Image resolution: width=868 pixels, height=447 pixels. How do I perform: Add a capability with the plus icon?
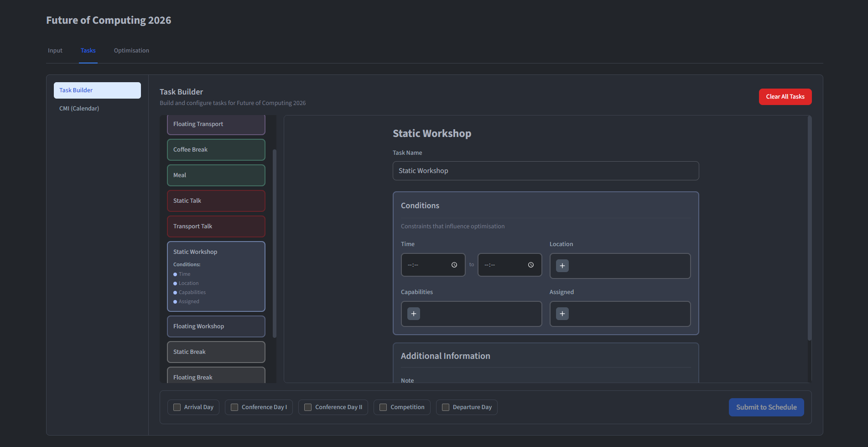414,314
